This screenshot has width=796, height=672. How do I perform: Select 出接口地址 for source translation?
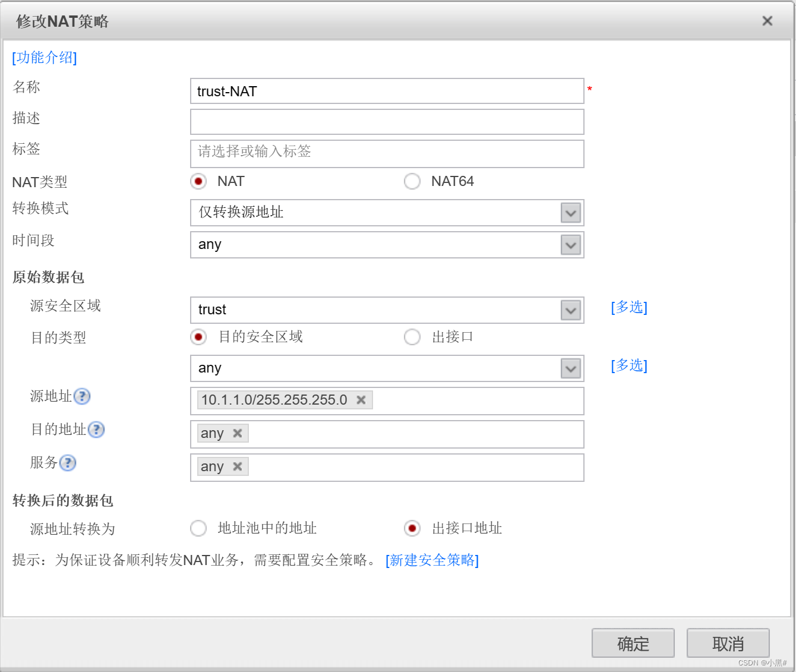[x=412, y=528]
